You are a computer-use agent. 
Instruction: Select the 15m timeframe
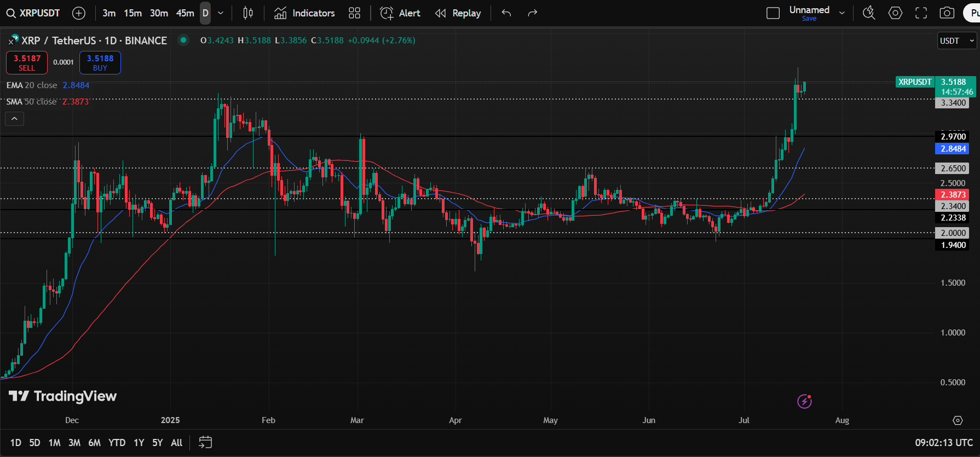(132, 13)
